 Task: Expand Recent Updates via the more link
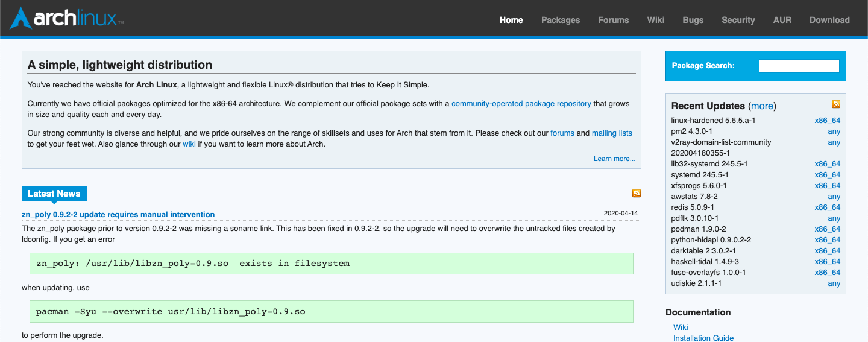coord(762,106)
